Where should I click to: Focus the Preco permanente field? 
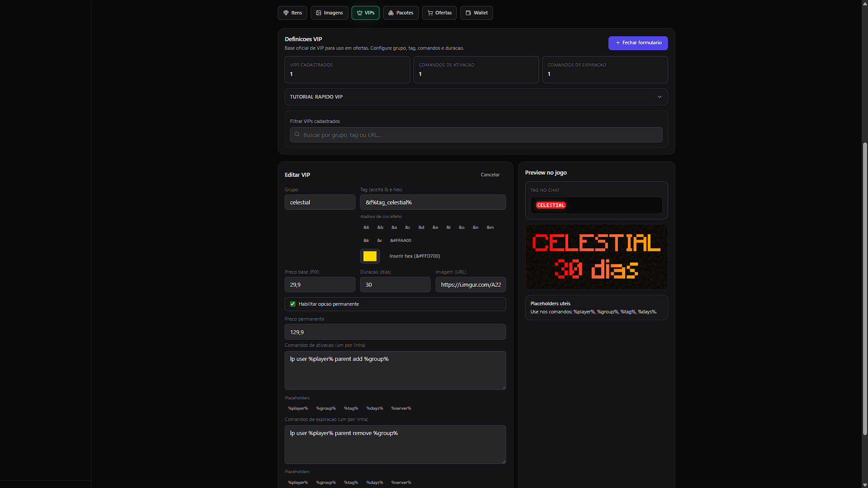(395, 332)
